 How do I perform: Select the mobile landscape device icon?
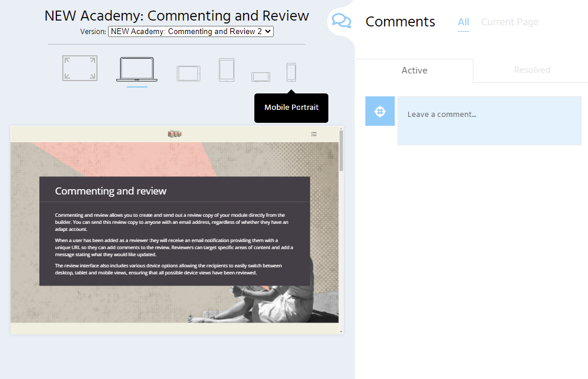(261, 76)
